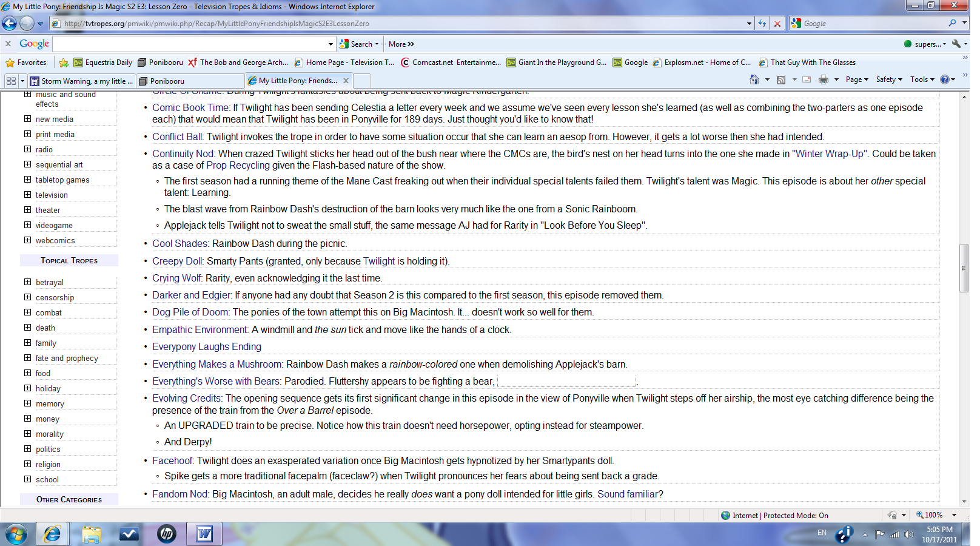The image size is (980, 546).
Task: Open a new blank tab
Action: (361, 81)
